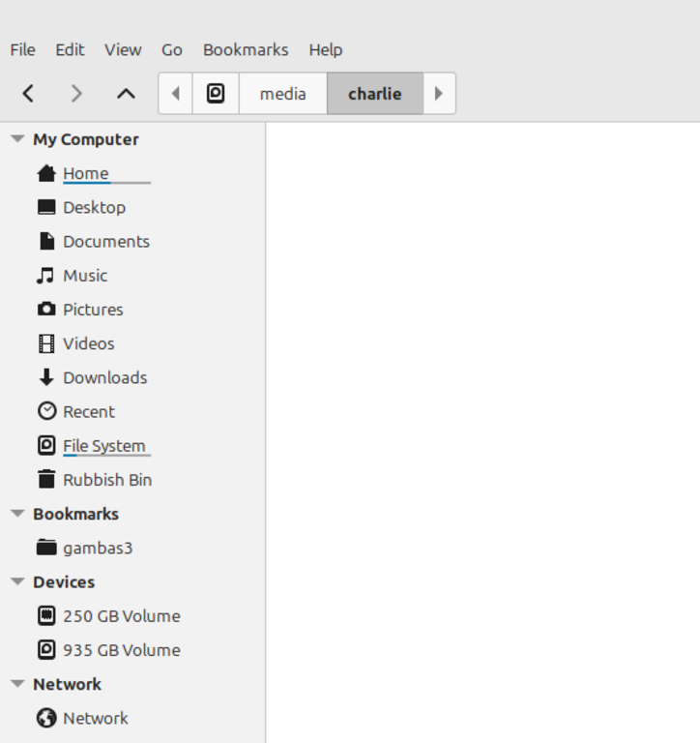Click the Videos film icon

click(46, 343)
